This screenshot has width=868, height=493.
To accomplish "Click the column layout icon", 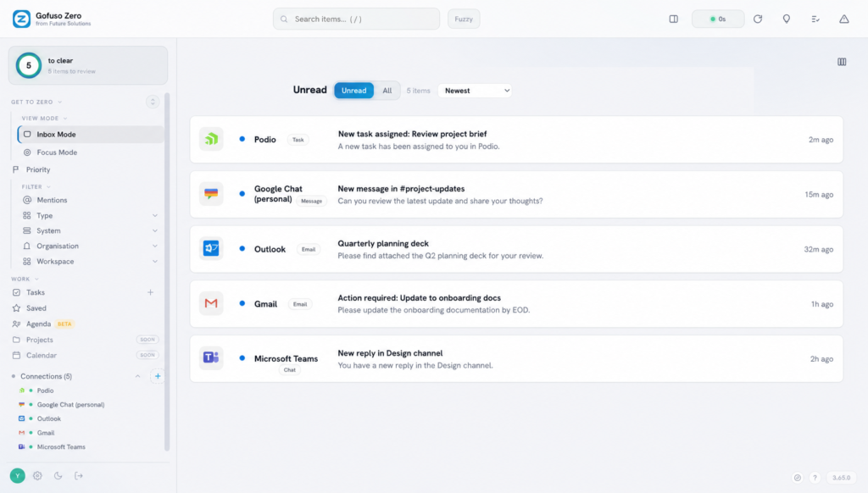I will (x=842, y=62).
